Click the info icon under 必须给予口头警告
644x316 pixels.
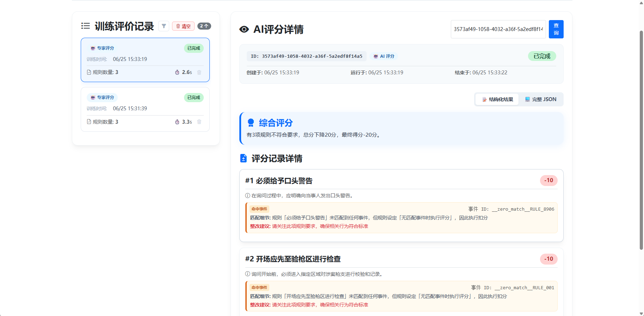tap(247, 196)
